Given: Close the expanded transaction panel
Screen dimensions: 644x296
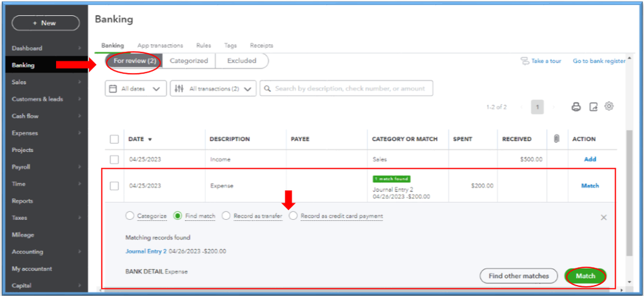Looking at the screenshot, I should click(x=603, y=218).
